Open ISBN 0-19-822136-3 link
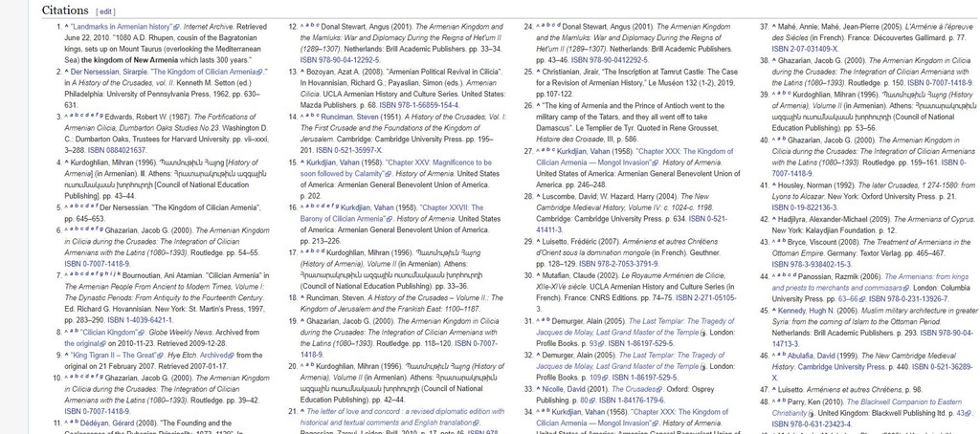This screenshot has height=434, width=980. tap(804, 207)
